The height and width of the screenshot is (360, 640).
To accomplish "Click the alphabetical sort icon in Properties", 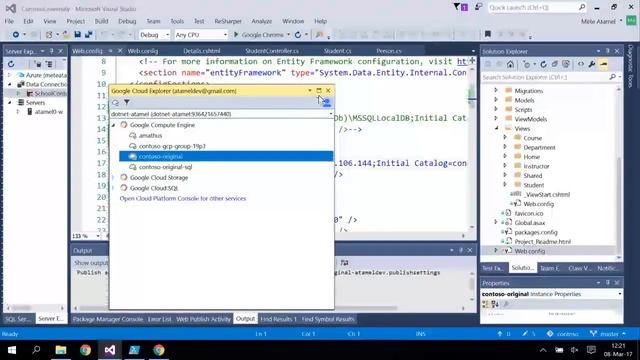I will (x=495, y=304).
